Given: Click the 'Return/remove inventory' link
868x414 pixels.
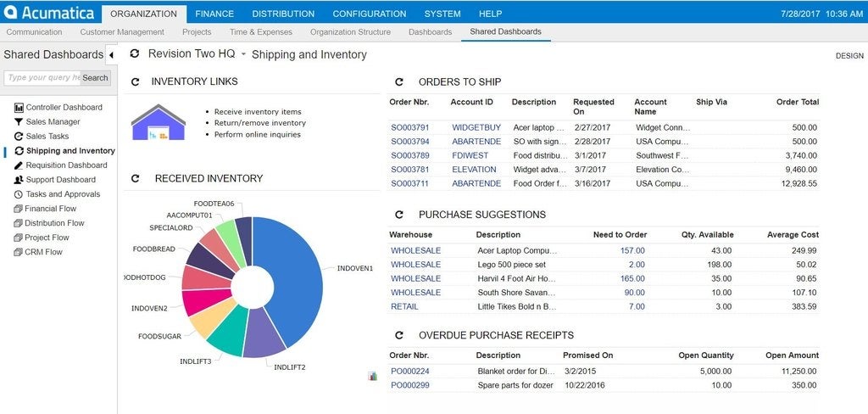Looking at the screenshot, I should click(x=259, y=123).
